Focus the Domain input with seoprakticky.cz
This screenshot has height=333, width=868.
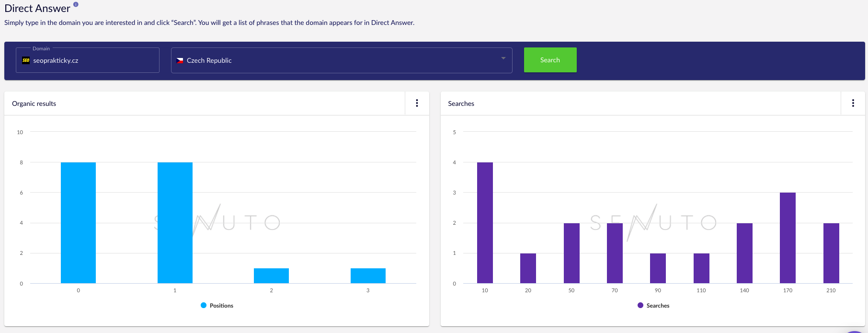(88, 60)
